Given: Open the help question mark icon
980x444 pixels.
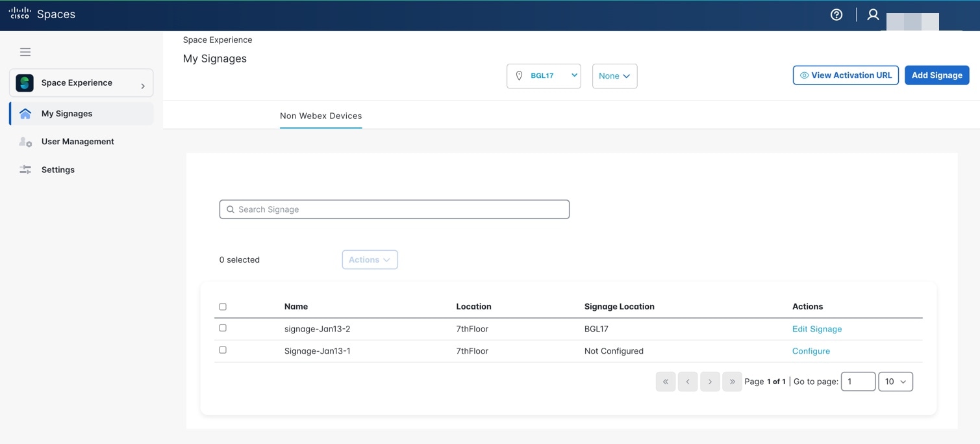Looking at the screenshot, I should pos(836,14).
